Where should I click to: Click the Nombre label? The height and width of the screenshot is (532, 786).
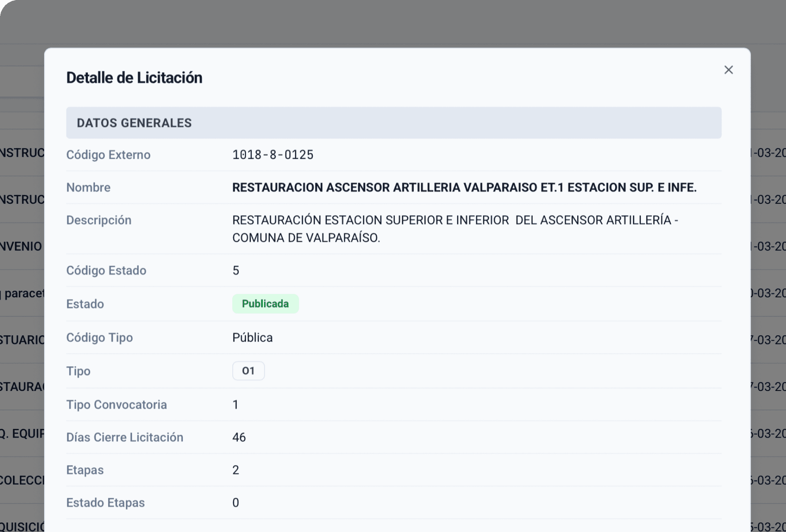click(88, 187)
